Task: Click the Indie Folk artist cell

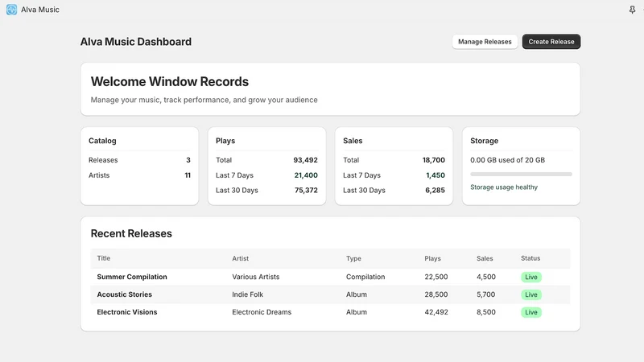Action: 247,294
